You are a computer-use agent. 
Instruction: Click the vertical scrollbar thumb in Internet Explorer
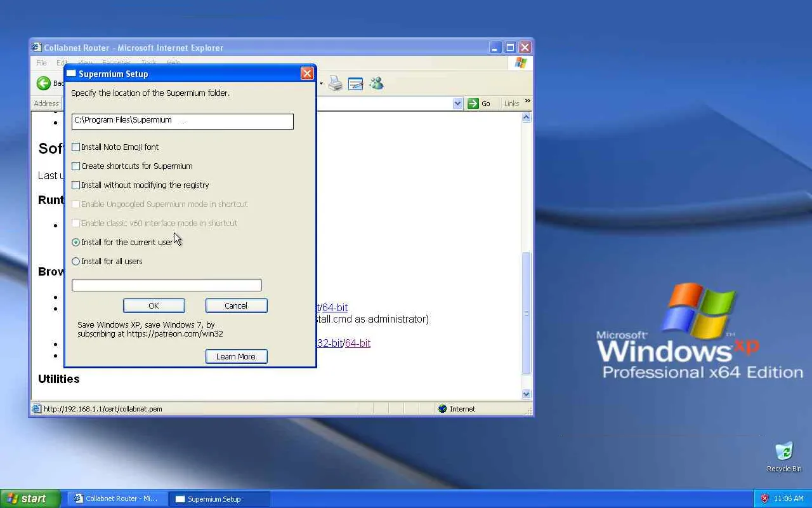click(526, 314)
